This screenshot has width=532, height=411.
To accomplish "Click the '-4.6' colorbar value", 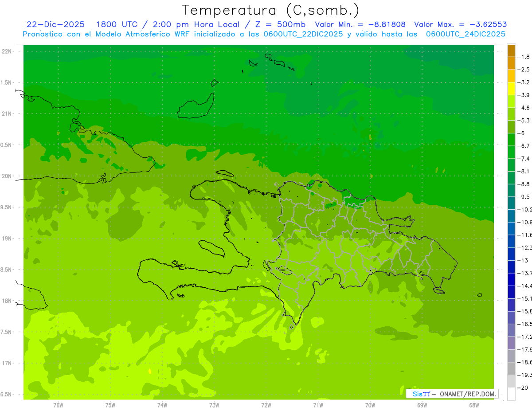I will click(x=524, y=108).
